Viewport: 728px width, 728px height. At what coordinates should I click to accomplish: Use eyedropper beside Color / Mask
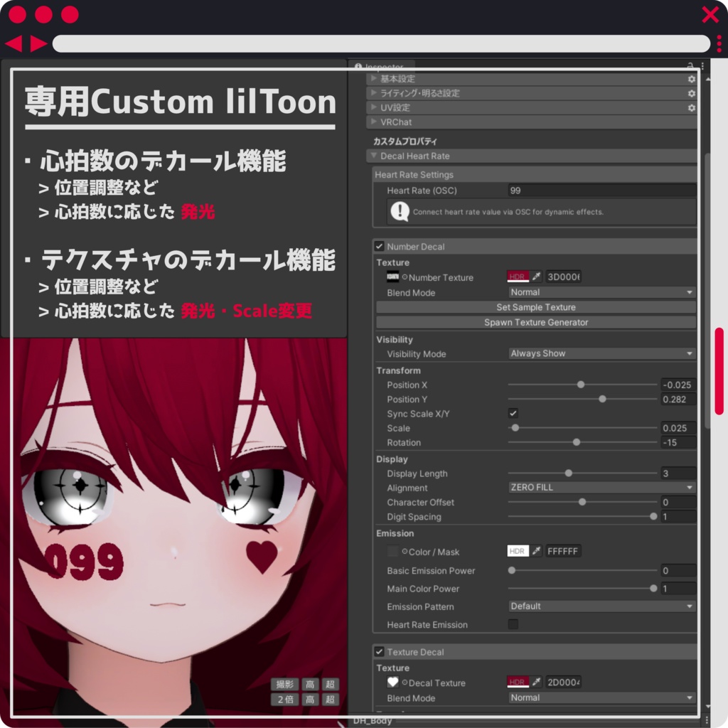coord(537,551)
